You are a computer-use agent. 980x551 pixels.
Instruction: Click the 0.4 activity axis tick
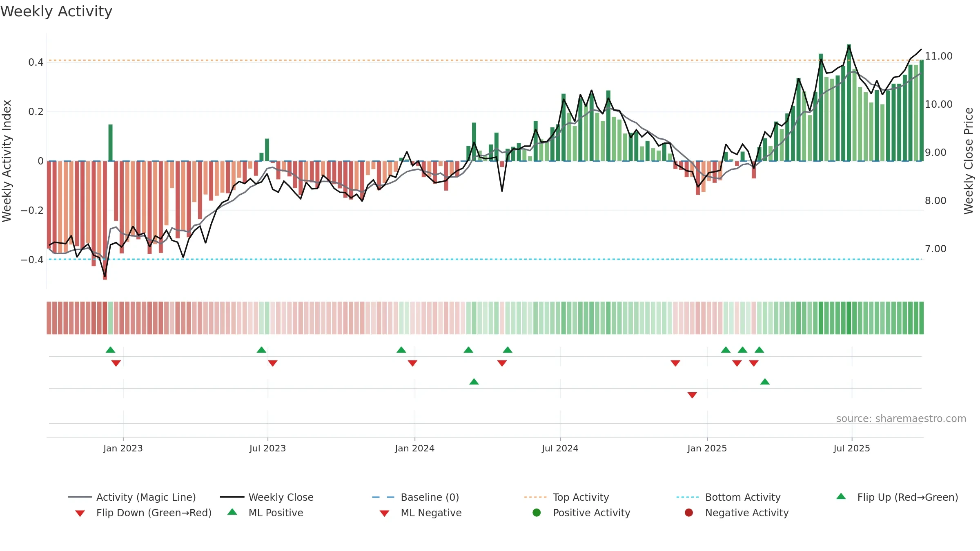36,62
